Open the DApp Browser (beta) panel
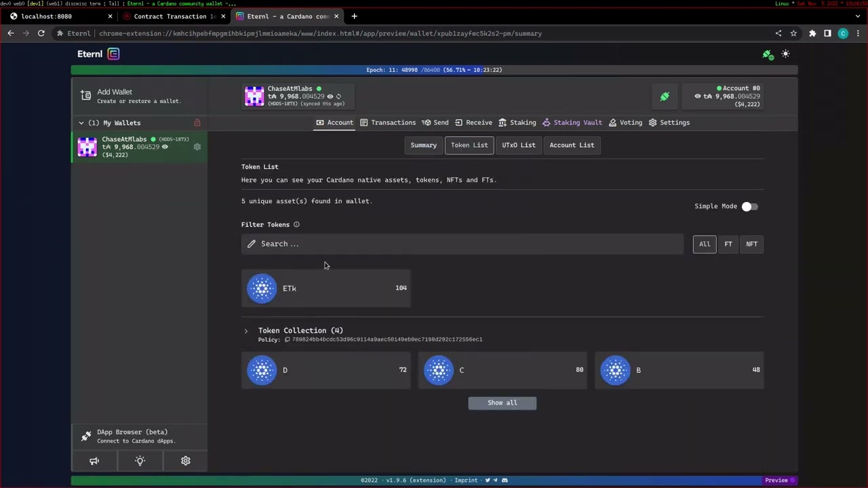Image resolution: width=868 pixels, height=488 pixels. (x=139, y=436)
